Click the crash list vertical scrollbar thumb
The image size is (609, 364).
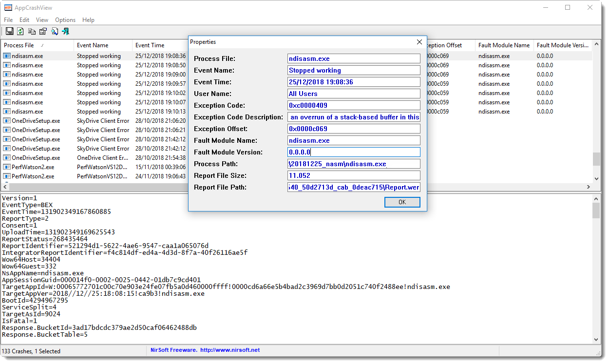pyautogui.click(x=596, y=159)
